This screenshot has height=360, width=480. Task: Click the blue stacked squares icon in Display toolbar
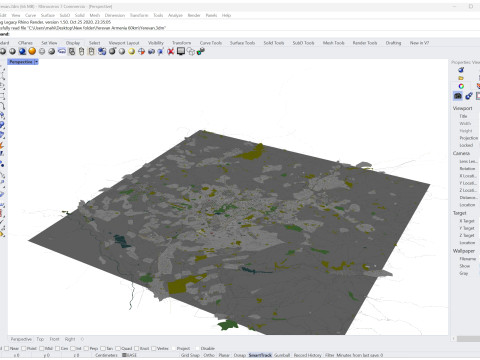pos(102,51)
